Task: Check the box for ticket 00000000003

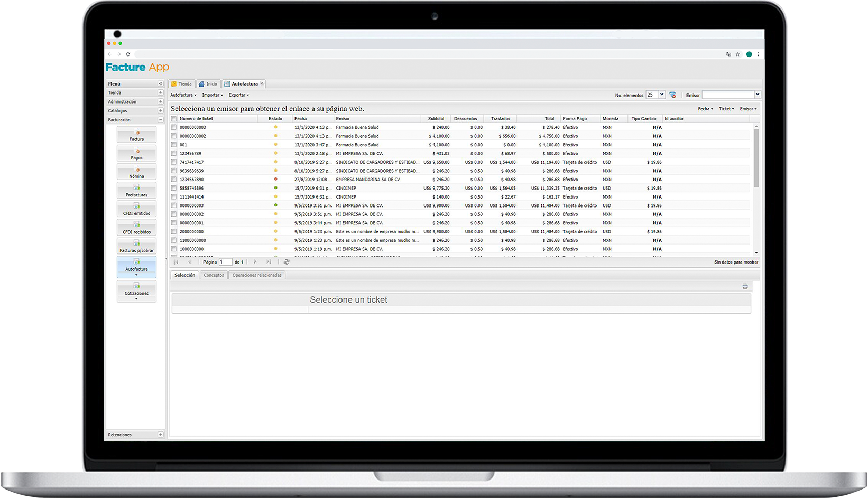Action: coord(173,127)
